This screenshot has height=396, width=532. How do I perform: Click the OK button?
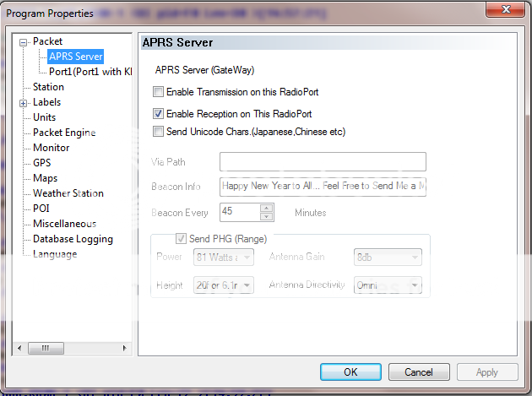coord(350,372)
